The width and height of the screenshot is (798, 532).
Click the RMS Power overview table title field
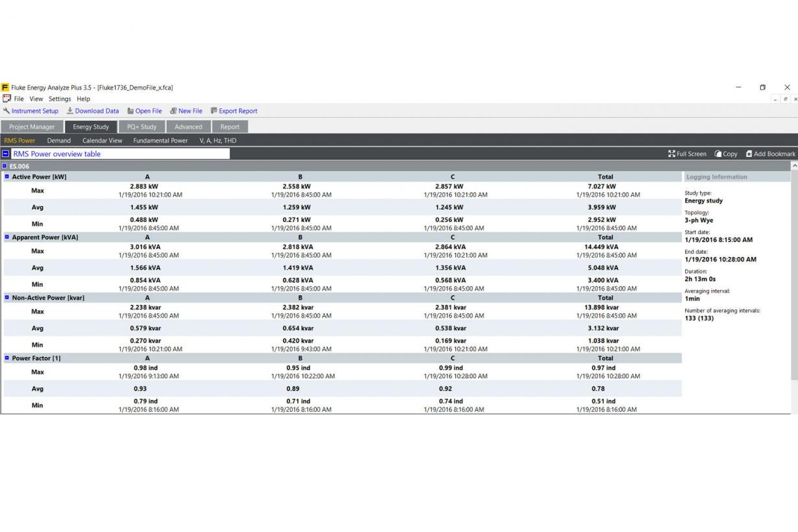tap(120, 154)
